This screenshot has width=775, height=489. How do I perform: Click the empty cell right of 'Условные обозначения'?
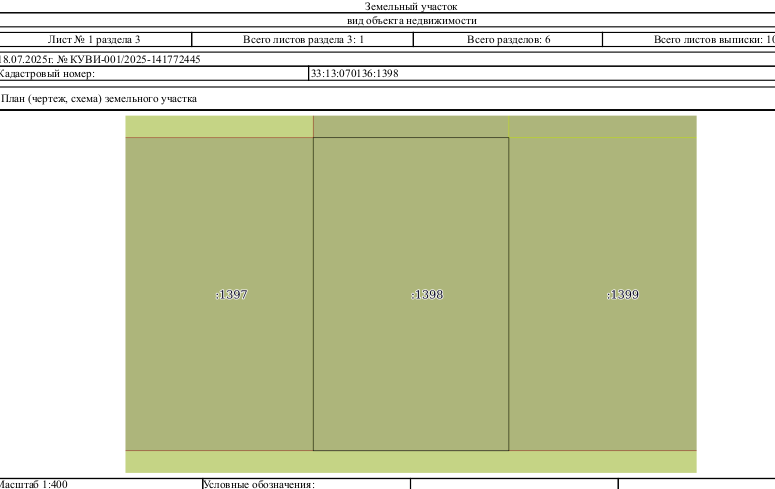[514, 484]
